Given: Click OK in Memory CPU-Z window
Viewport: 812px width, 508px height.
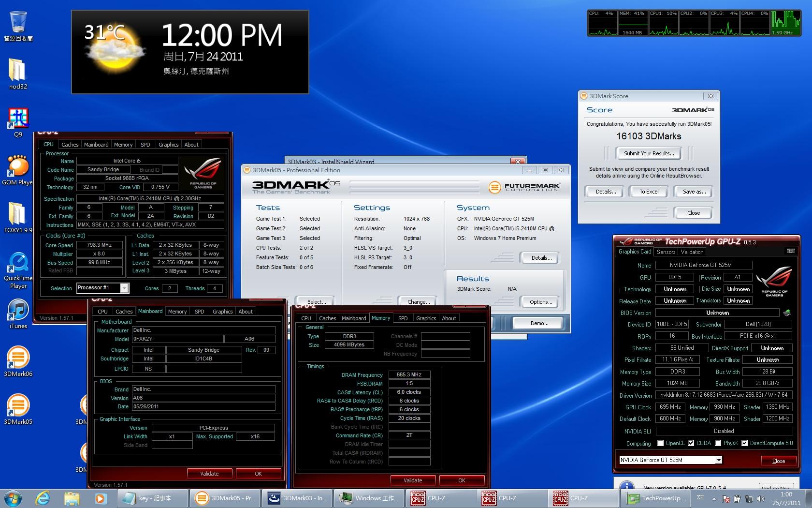Looking at the screenshot, I should [462, 480].
